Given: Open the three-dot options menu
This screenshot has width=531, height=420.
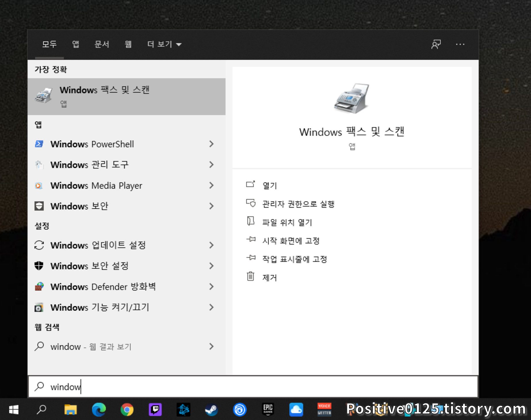Looking at the screenshot, I should (460, 44).
